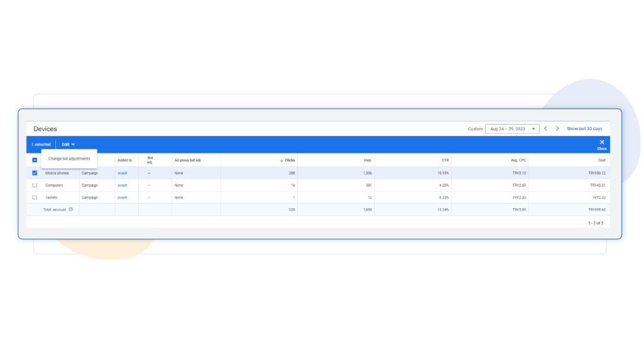The height and width of the screenshot is (364, 644).
Task: Click the Computers device name
Action: tap(54, 185)
